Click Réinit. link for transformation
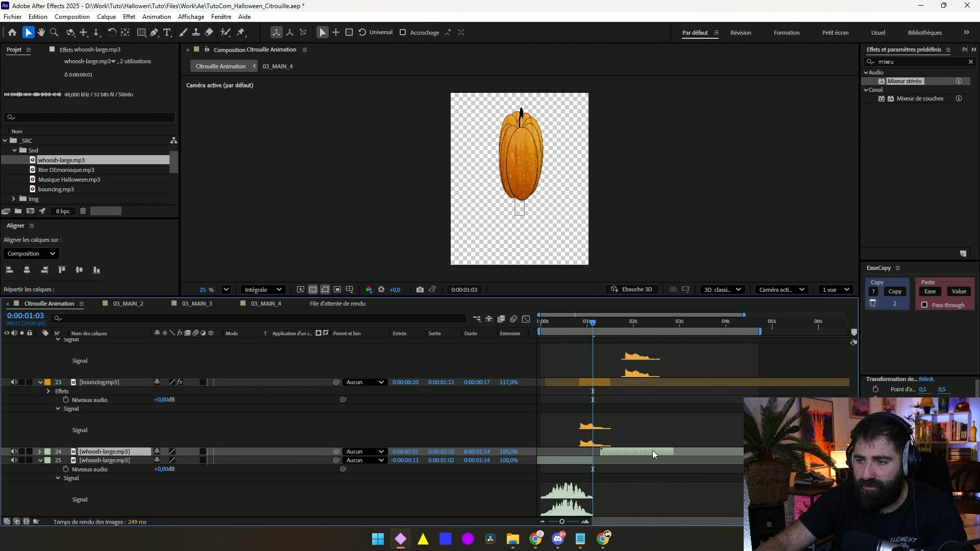 click(926, 379)
